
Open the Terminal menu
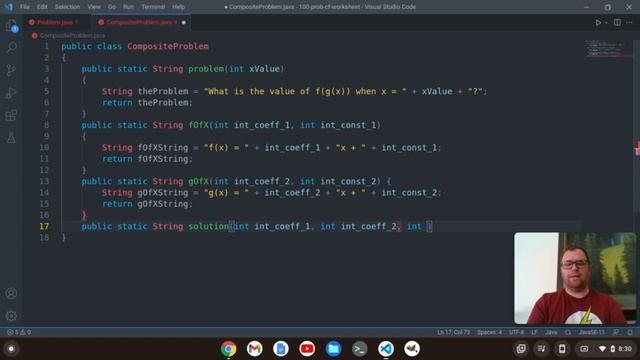tap(153, 7)
